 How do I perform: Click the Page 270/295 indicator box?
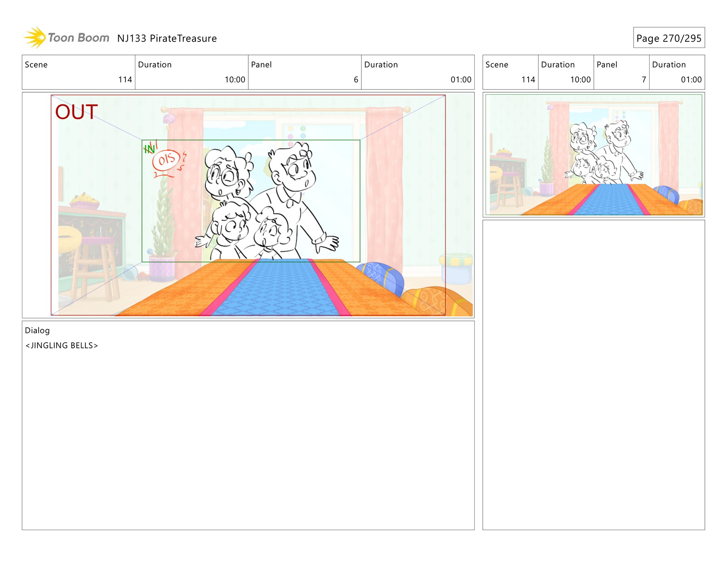point(668,38)
